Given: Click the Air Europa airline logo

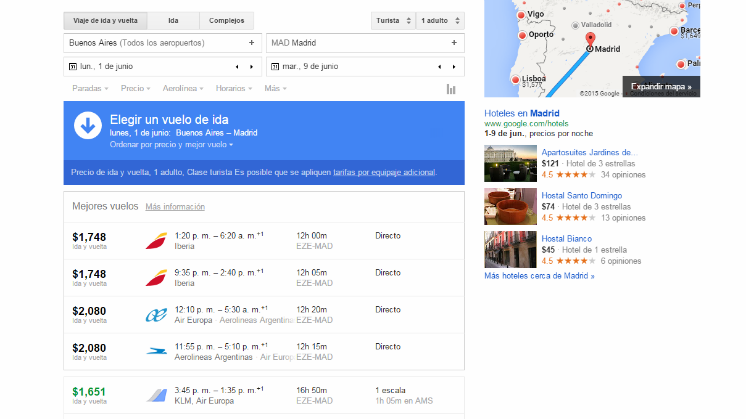Looking at the screenshot, I should [157, 315].
